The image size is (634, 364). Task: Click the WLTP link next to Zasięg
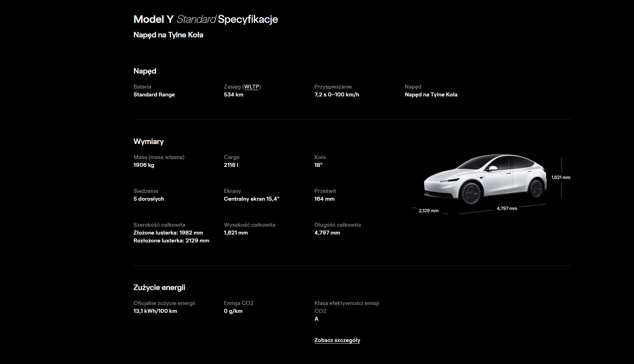coord(252,87)
